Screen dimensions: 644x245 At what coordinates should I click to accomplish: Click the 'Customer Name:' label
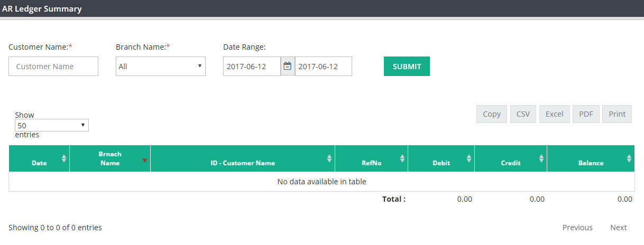pos(40,47)
